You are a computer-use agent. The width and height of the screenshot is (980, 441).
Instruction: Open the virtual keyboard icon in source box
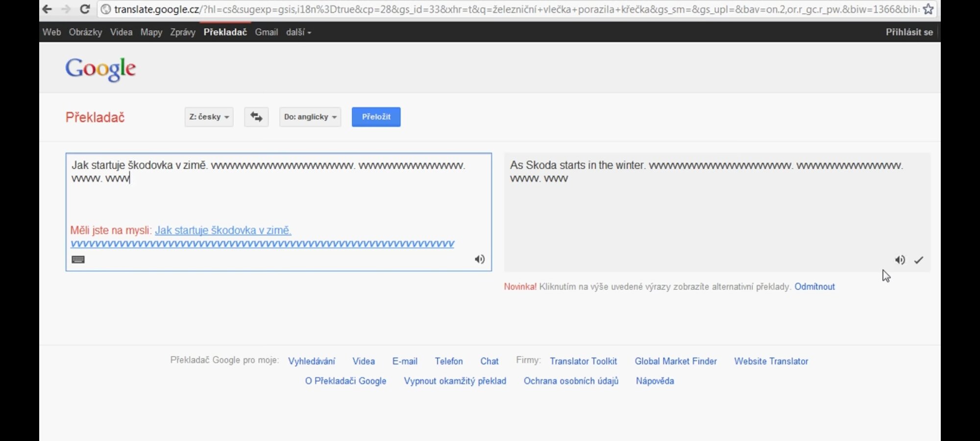(78, 260)
